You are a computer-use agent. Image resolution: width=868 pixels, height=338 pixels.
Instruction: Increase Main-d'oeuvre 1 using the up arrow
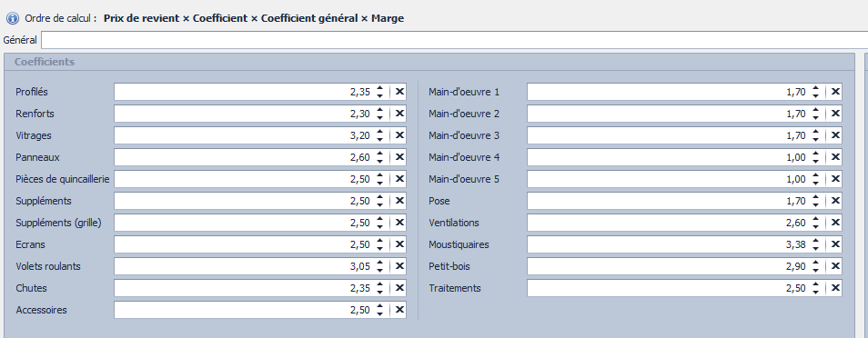tap(815, 88)
